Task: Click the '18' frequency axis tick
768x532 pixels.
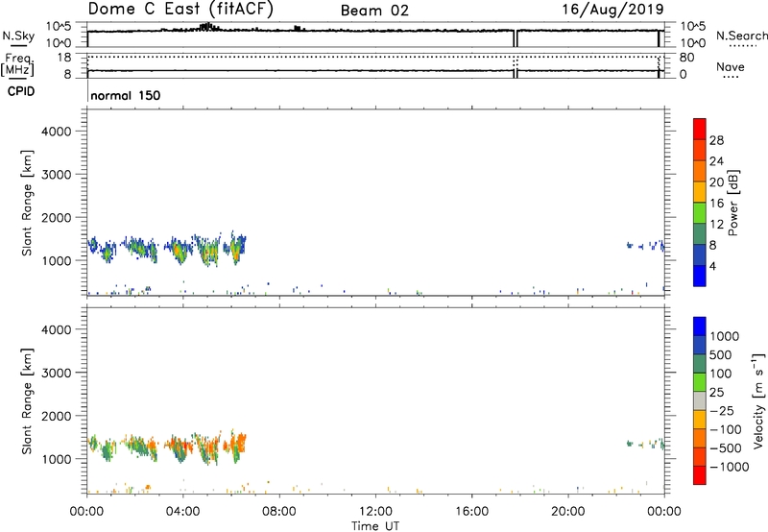Action: pos(64,58)
